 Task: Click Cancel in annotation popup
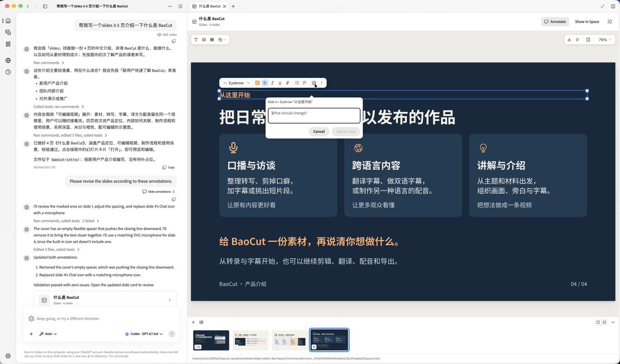coord(319,131)
